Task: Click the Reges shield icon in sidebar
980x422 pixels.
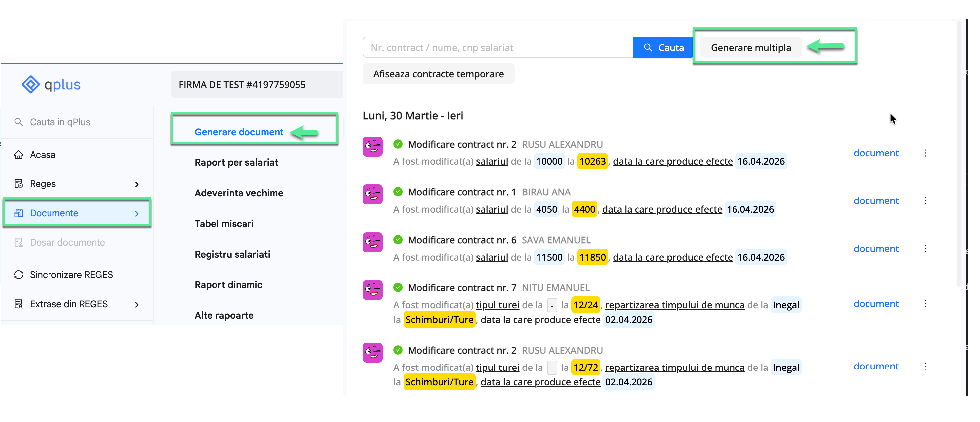Action: [19, 184]
